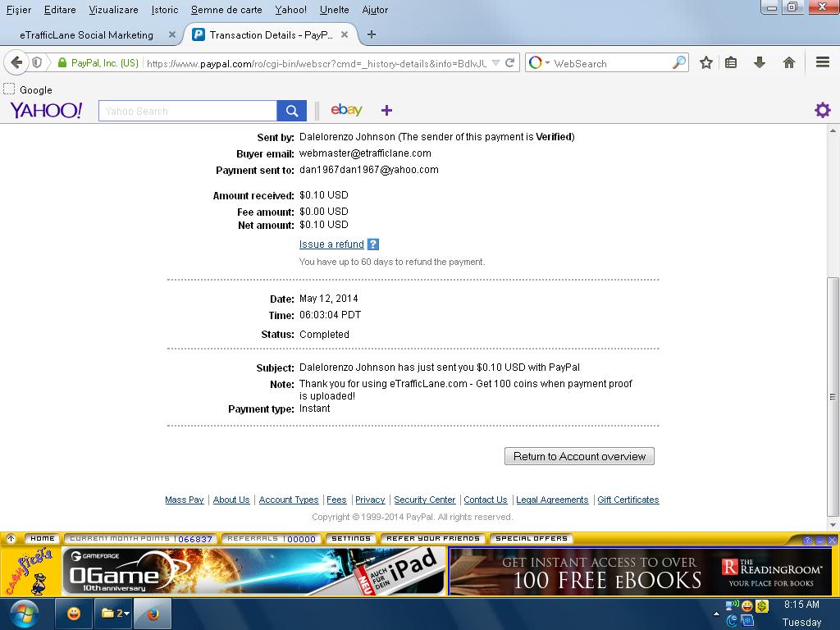Click the network signal tray icon
The width and height of the screenshot is (840, 630).
[x=732, y=606]
